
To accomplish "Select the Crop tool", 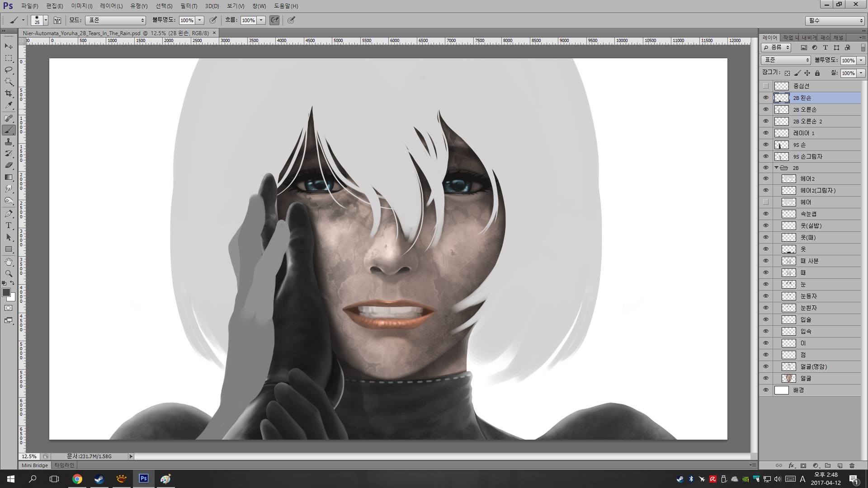I will click(9, 94).
